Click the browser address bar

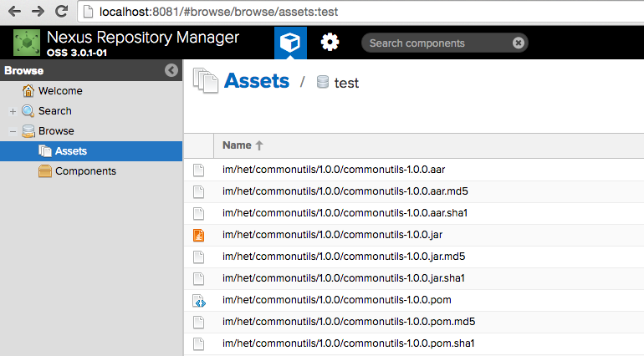coord(361,12)
